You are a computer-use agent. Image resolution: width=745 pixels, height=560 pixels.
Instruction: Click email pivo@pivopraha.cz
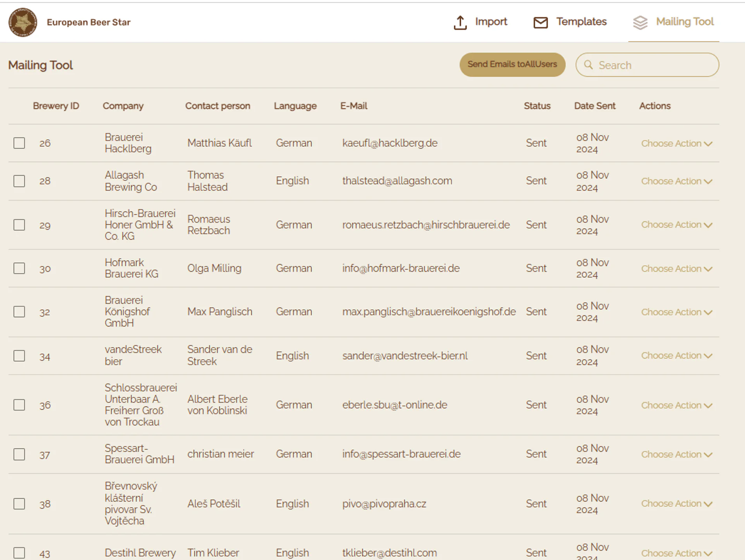(x=384, y=504)
